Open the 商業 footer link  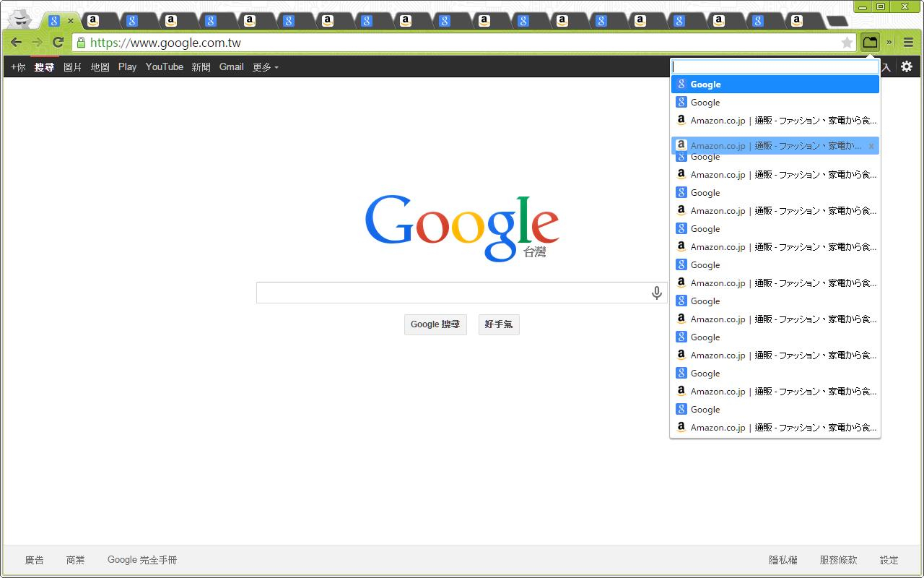75,560
